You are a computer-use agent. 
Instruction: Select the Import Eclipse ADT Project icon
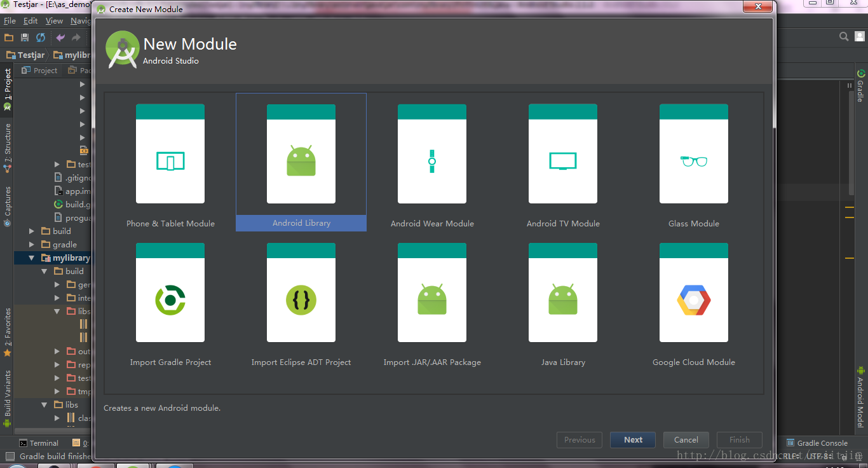click(301, 300)
